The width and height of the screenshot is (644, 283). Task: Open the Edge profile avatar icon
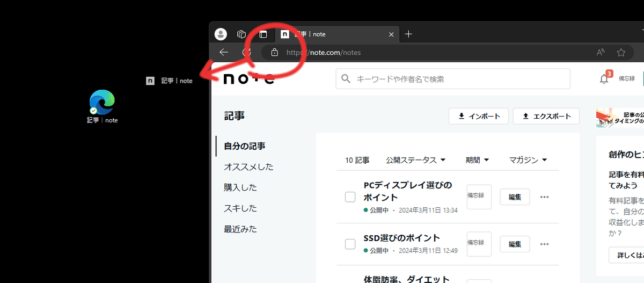[221, 34]
